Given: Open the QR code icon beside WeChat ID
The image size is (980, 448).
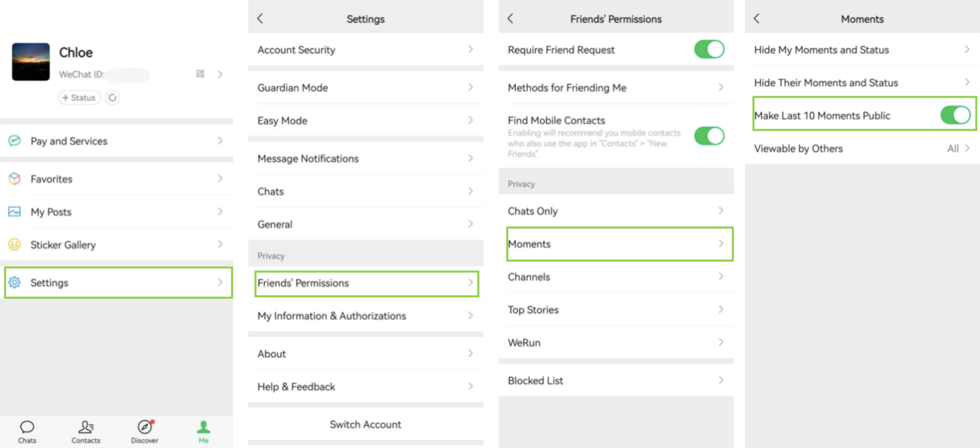Looking at the screenshot, I should pyautogui.click(x=200, y=74).
